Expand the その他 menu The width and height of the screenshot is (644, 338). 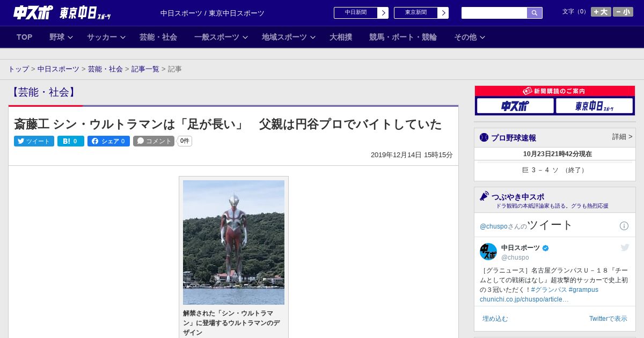(470, 37)
